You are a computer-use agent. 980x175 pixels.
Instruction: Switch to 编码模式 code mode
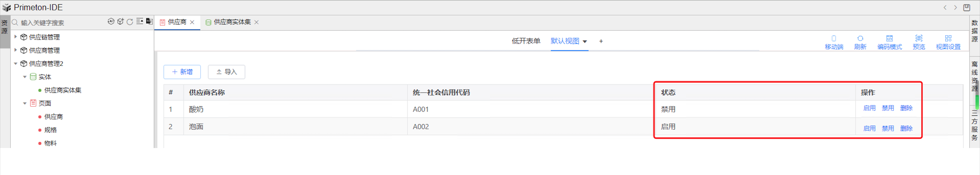click(x=889, y=42)
